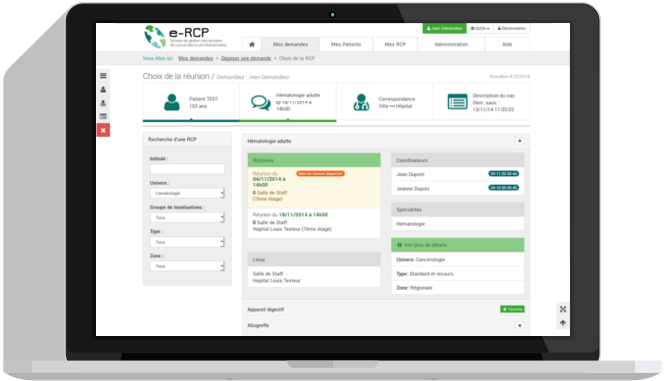Toggle favorite star on Allogreffe
The image size is (667, 381).
coord(519,325)
